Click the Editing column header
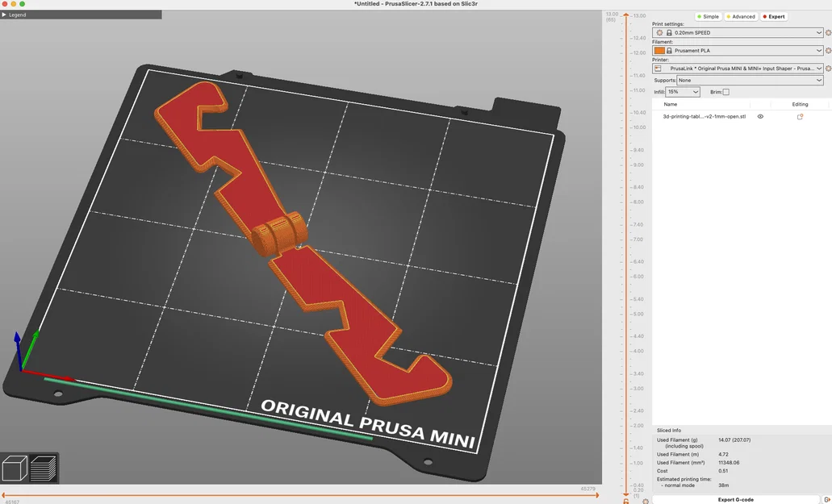This screenshot has height=504, width=832. click(800, 104)
